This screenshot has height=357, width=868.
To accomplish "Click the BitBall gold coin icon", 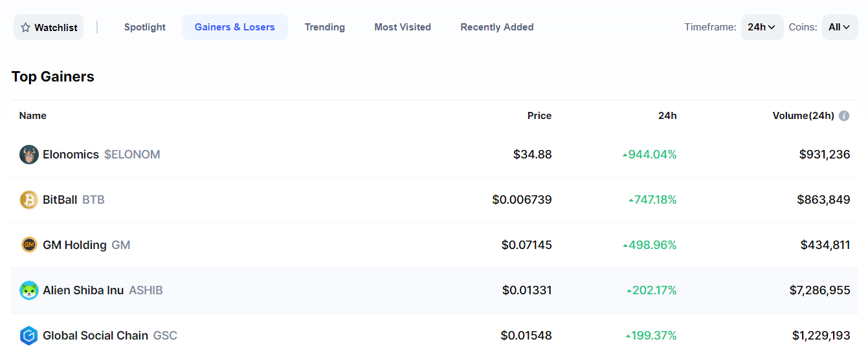I will pos(29,200).
